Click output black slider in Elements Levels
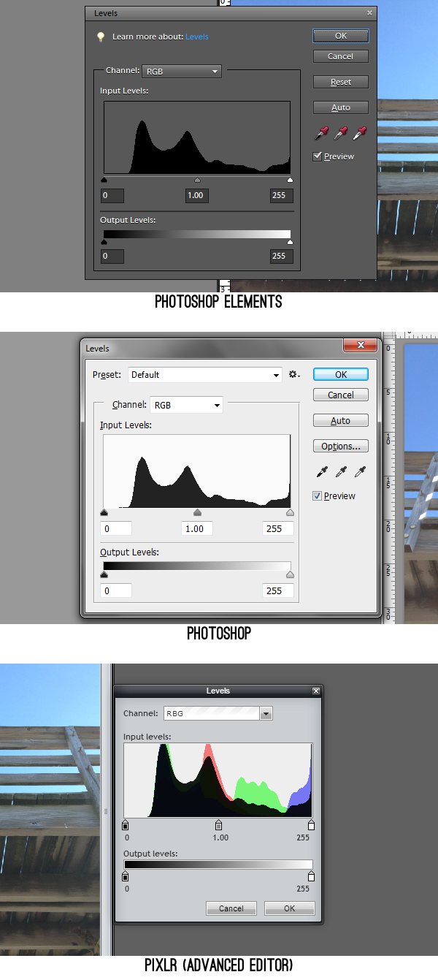Image resolution: width=438 pixels, height=980 pixels. coord(104,242)
